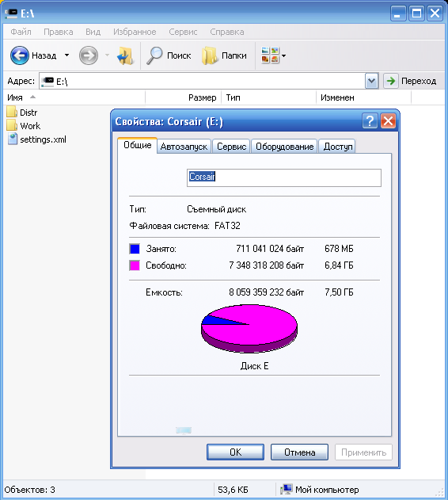Click the 711 041 024 байт value
The image size is (448, 500).
270,249
